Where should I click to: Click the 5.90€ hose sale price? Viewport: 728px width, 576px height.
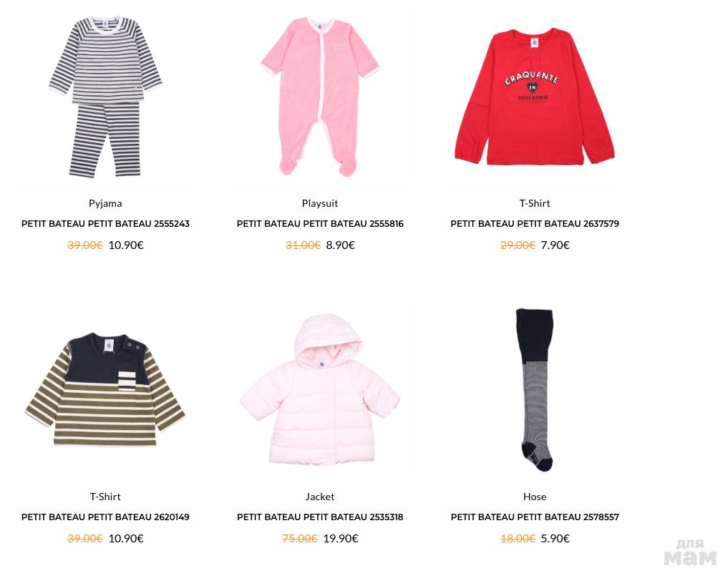click(x=555, y=538)
